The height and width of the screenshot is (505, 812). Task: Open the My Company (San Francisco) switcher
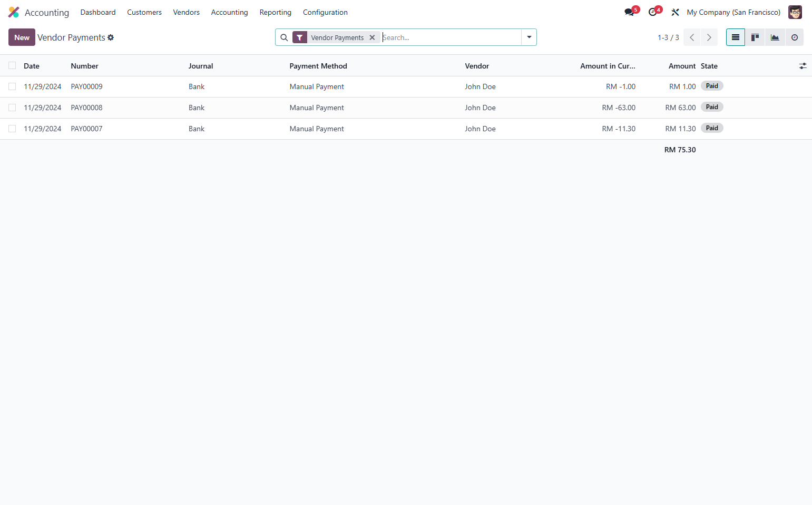click(733, 12)
